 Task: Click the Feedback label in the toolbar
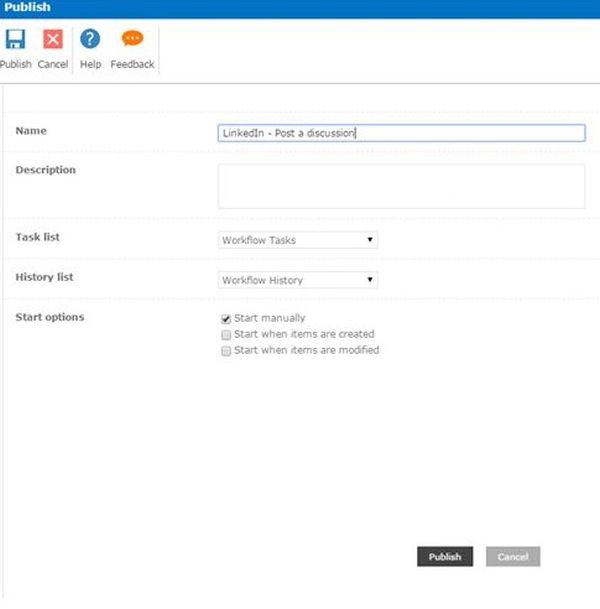[x=132, y=65]
